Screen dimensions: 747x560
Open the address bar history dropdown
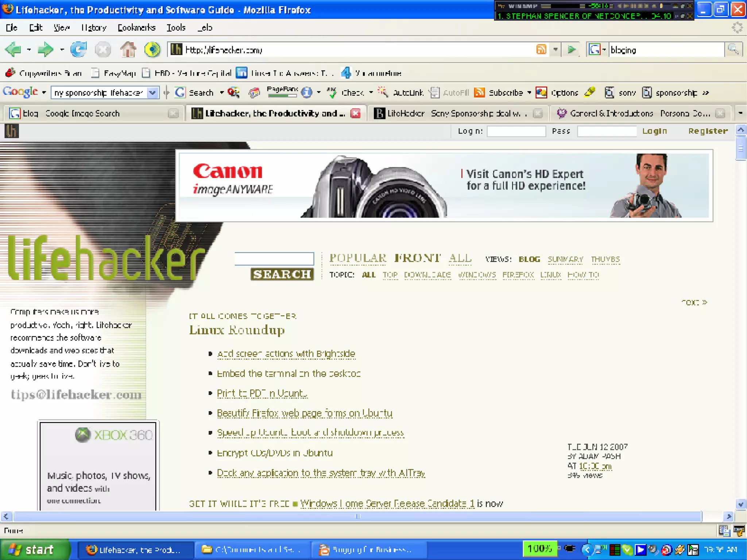pyautogui.click(x=555, y=49)
